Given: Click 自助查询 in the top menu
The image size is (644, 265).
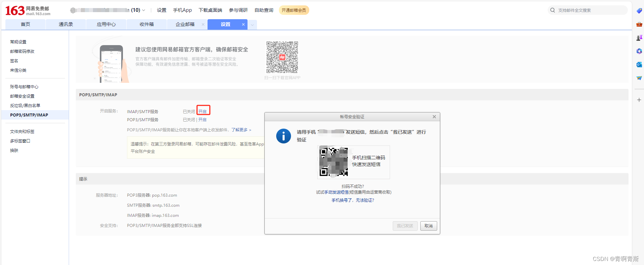Looking at the screenshot, I should coord(264,10).
